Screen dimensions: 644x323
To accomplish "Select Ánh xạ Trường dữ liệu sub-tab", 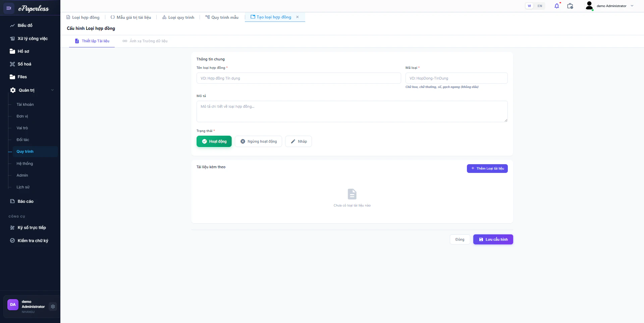I will point(145,41).
